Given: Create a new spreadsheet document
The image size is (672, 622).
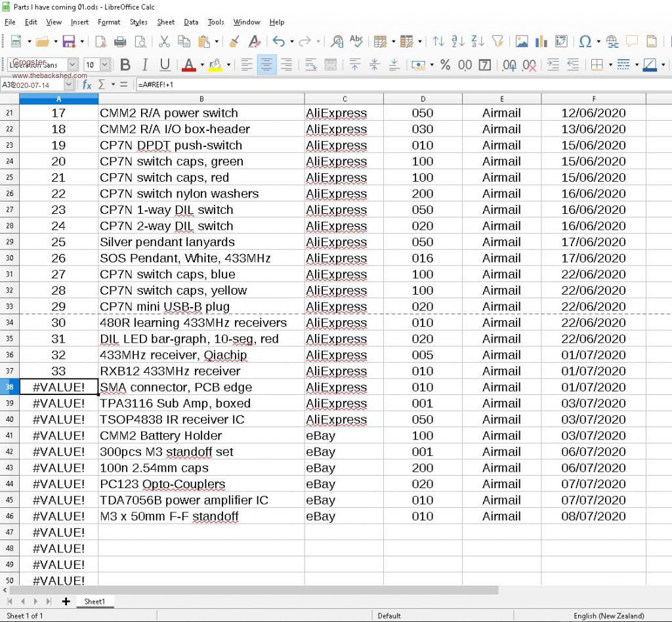Looking at the screenshot, I should 16,41.
